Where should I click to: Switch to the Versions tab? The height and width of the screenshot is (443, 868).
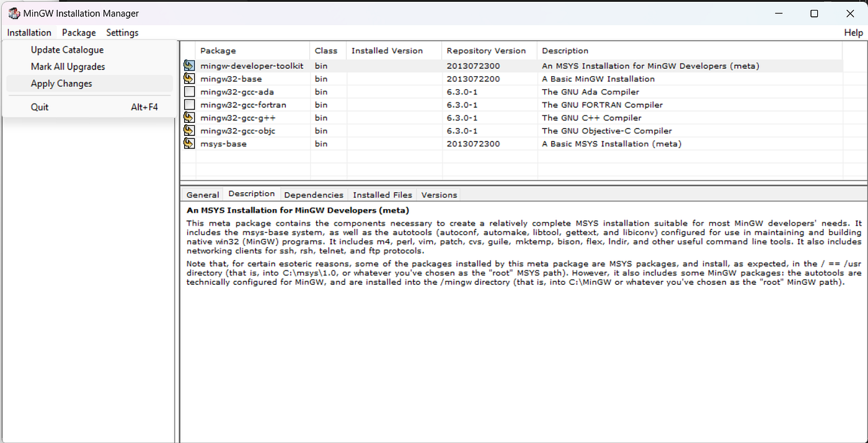439,195
